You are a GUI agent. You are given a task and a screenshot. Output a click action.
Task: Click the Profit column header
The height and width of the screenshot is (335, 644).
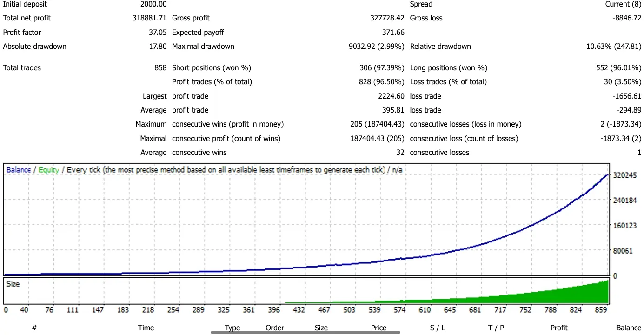tap(559, 328)
